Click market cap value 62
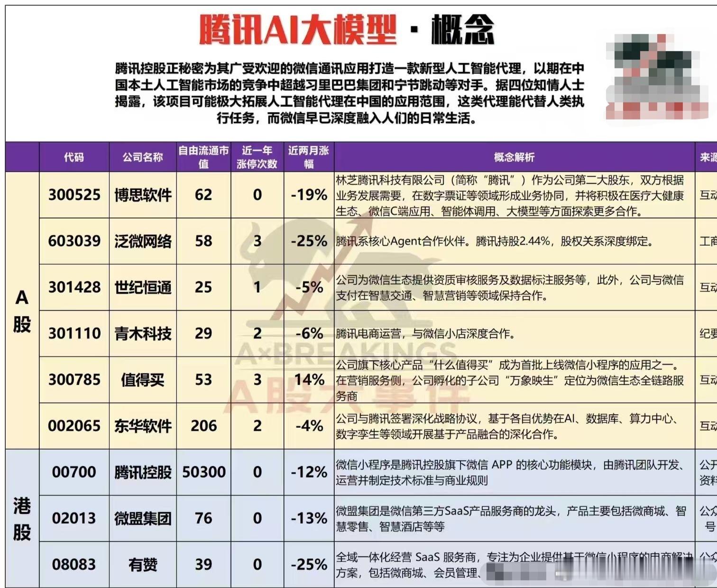 point(203,195)
